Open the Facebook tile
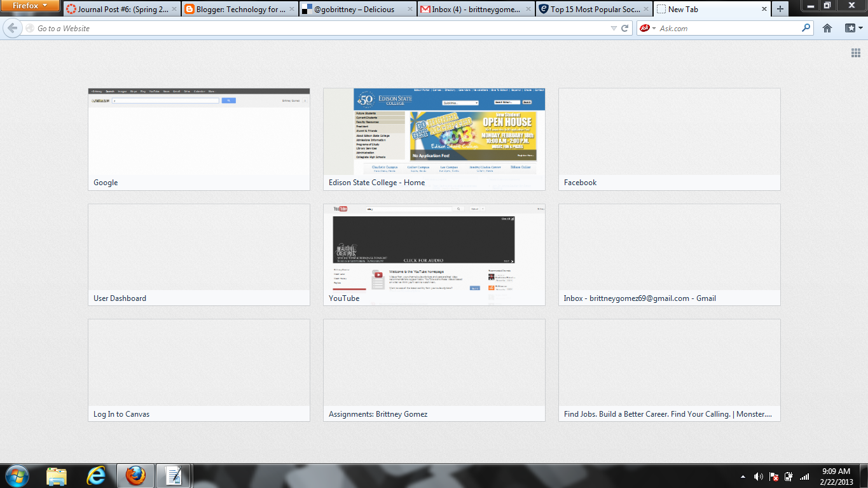Screen dimensions: 868x488 (670, 139)
